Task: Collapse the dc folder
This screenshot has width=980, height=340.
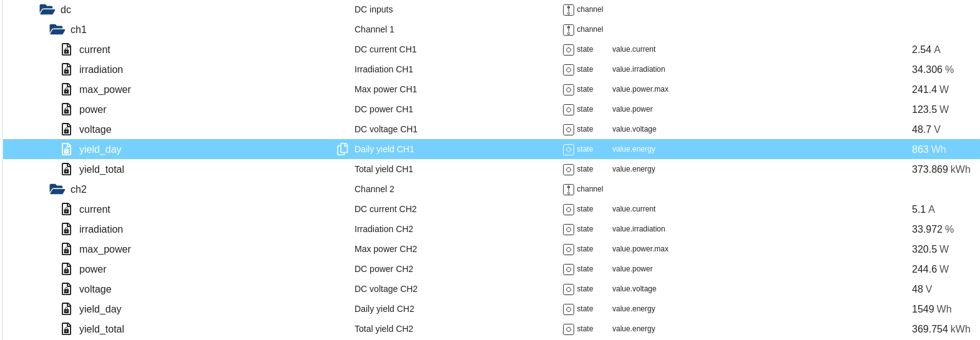Action: [x=47, y=9]
